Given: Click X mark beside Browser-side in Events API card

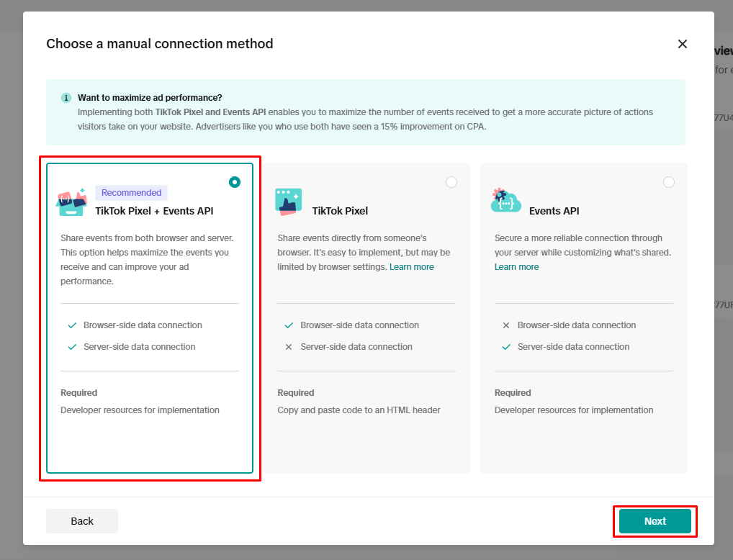Looking at the screenshot, I should tap(505, 325).
